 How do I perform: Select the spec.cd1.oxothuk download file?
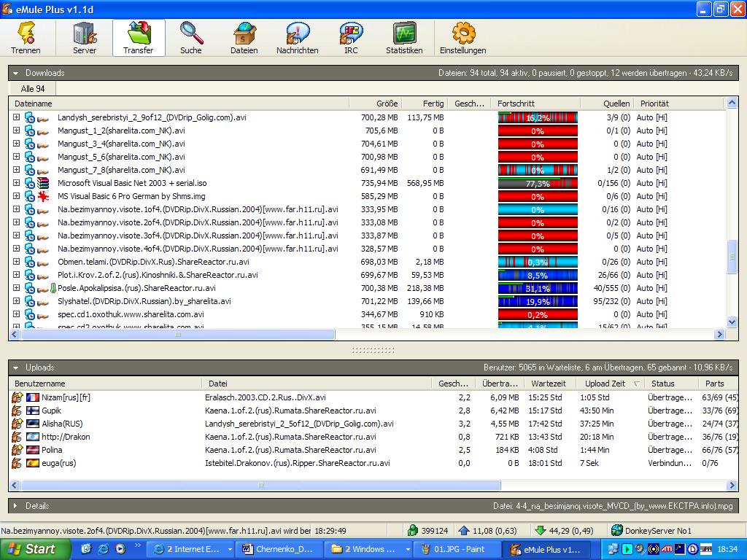(x=131, y=314)
